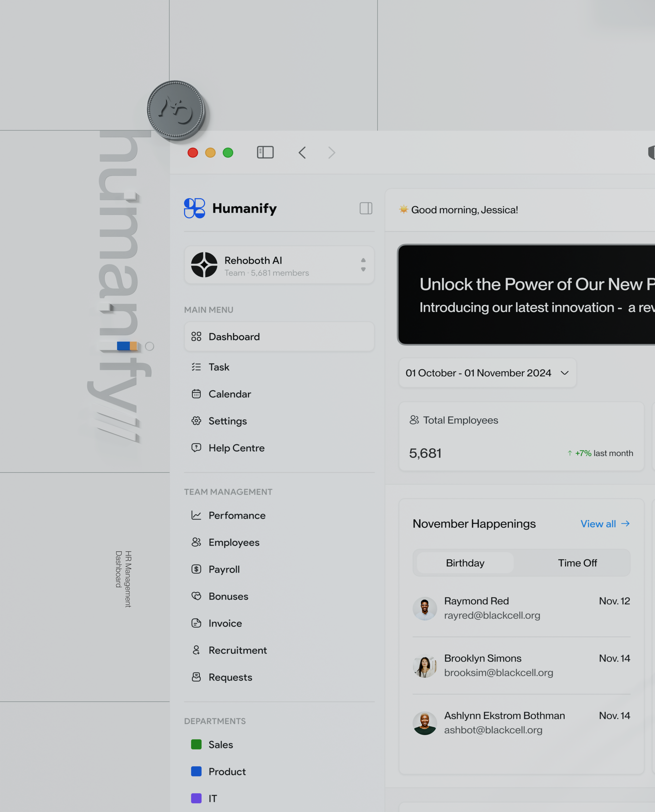
Task: Click Raymond Red's profile avatar
Action: point(425,608)
